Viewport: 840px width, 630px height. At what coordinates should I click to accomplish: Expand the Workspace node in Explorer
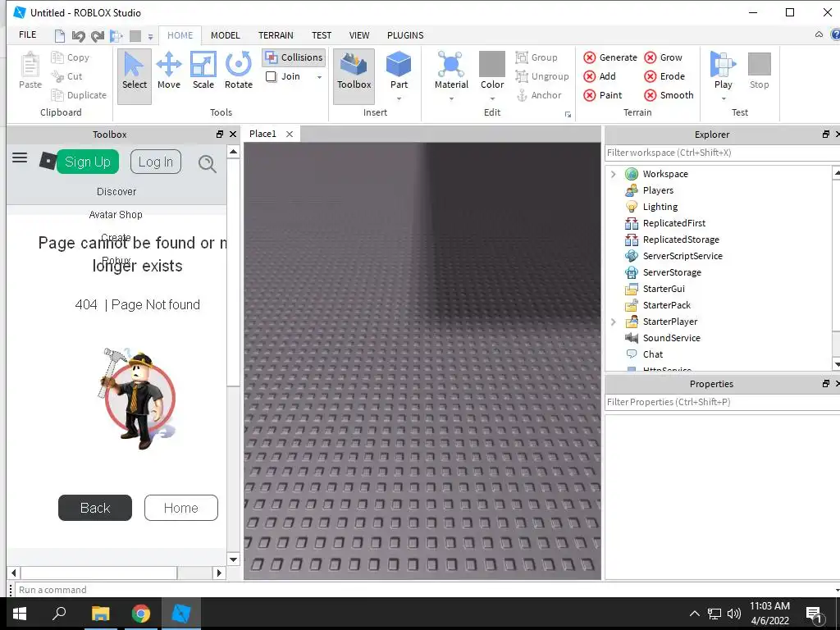(614, 174)
